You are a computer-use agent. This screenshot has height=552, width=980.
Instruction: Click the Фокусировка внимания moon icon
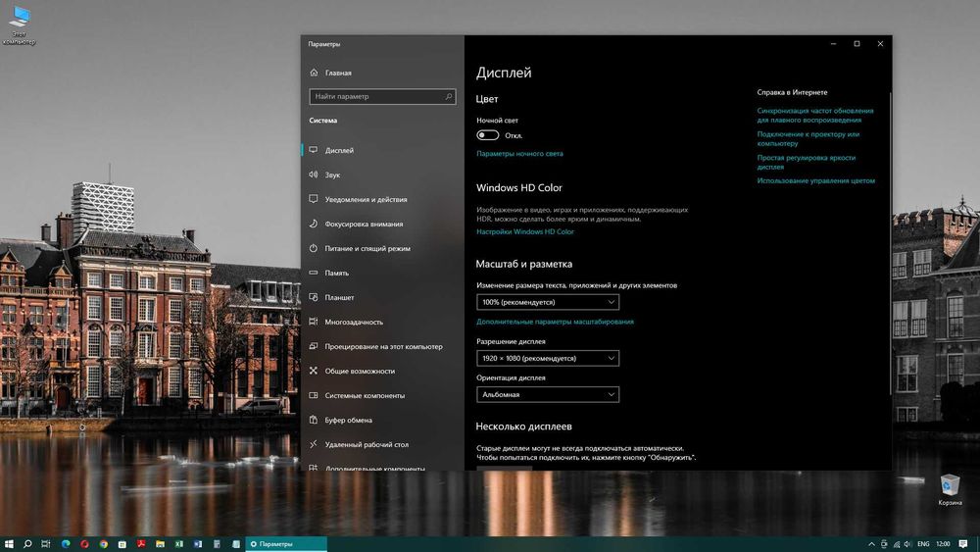coord(314,224)
